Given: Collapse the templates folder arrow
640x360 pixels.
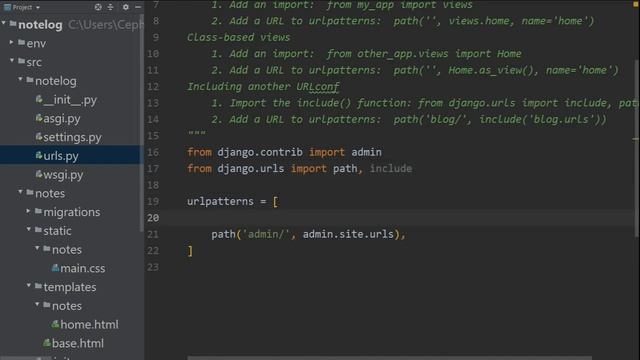Looking at the screenshot, I should click(x=29, y=285).
